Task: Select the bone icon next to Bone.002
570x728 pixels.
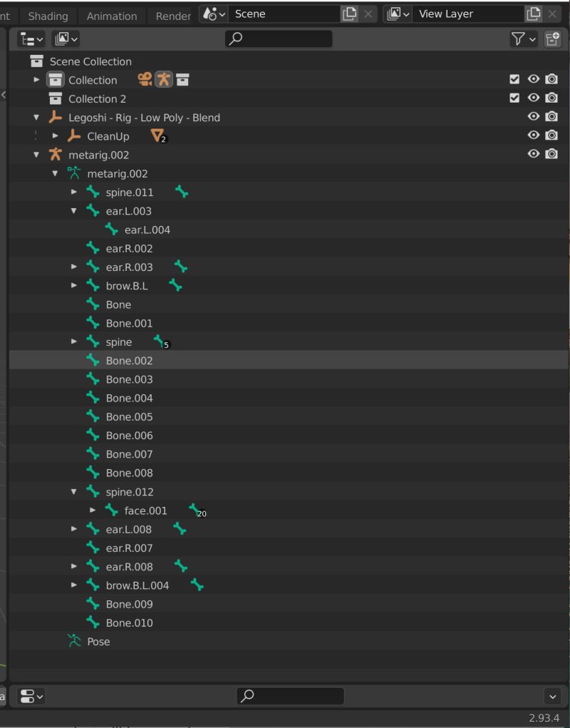Action: pyautogui.click(x=93, y=360)
